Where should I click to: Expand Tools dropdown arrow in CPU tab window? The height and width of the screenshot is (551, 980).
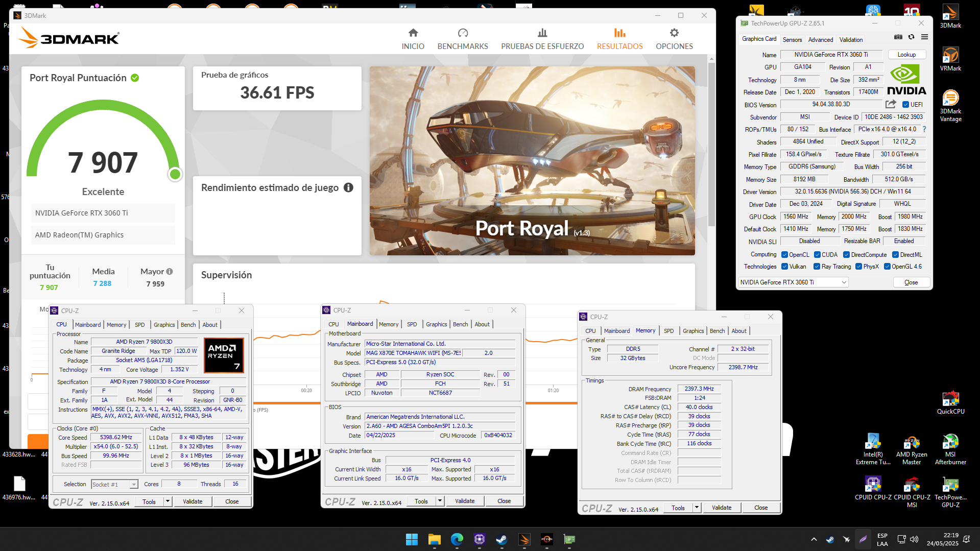(x=168, y=501)
